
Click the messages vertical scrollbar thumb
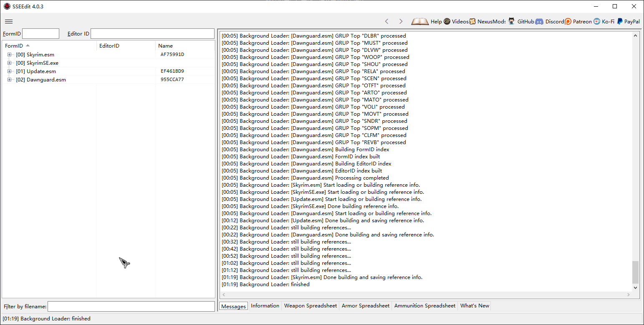point(636,272)
